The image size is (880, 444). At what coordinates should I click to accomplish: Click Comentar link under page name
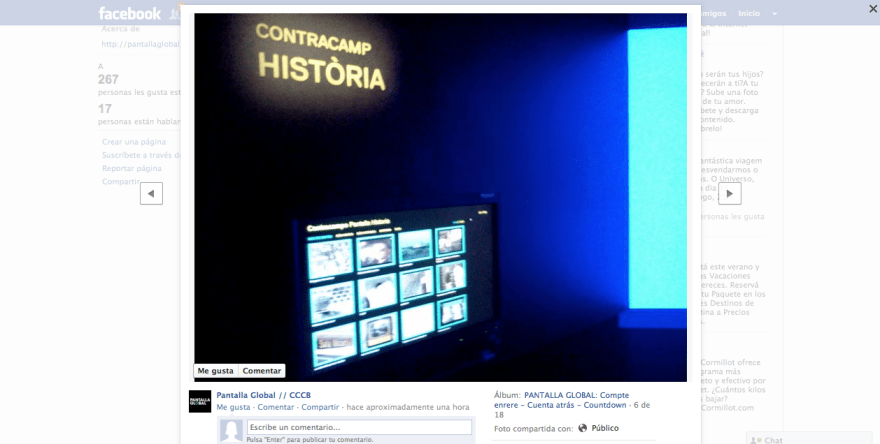coord(275,407)
